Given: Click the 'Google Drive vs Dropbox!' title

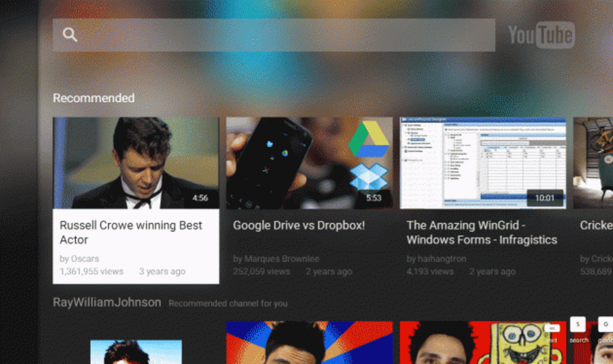Looking at the screenshot, I should point(299,225).
